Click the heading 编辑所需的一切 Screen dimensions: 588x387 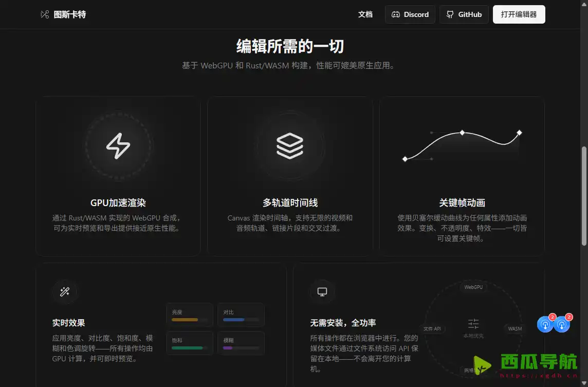point(290,46)
